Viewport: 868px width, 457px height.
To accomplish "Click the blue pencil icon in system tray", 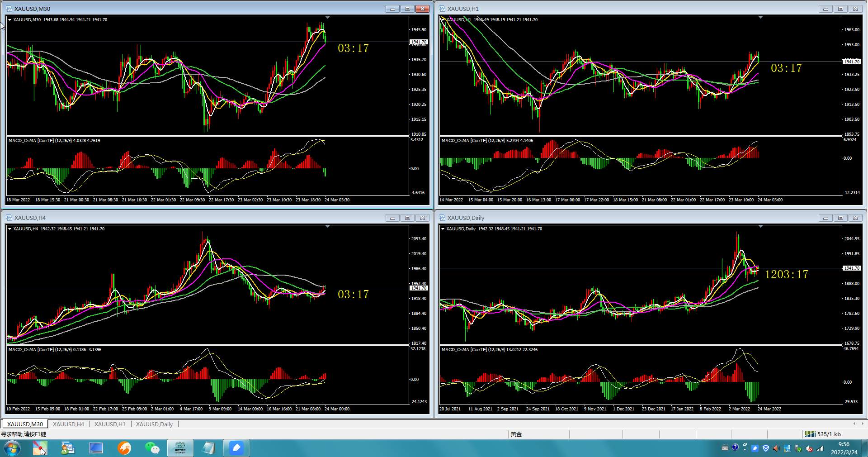I will [x=755, y=448].
